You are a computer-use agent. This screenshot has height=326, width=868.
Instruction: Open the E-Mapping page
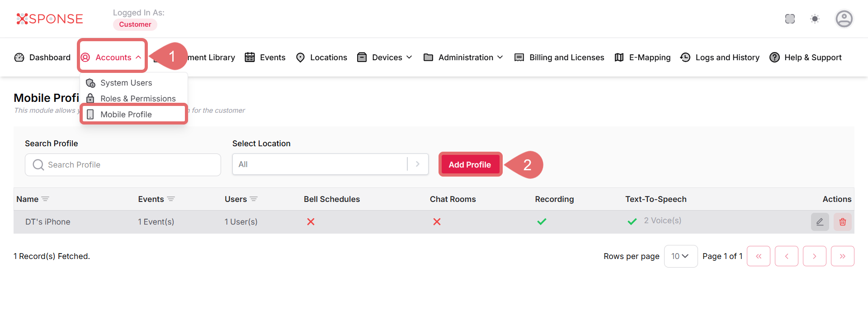(643, 58)
